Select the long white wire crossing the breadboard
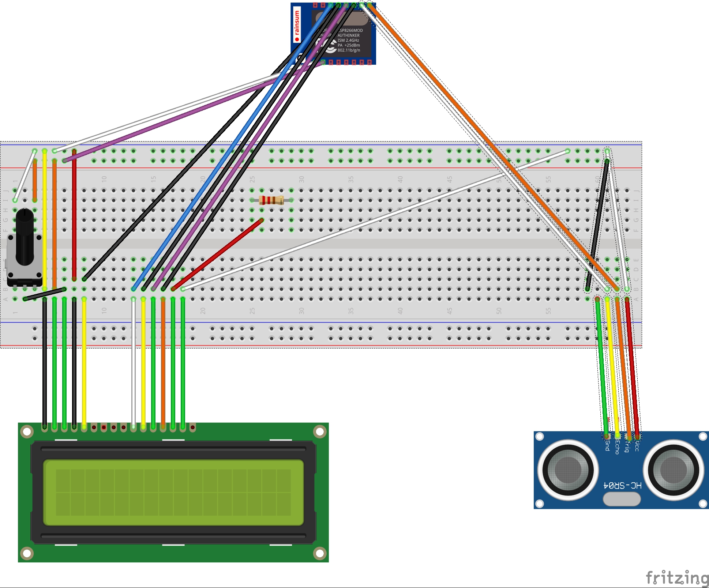 point(375,220)
